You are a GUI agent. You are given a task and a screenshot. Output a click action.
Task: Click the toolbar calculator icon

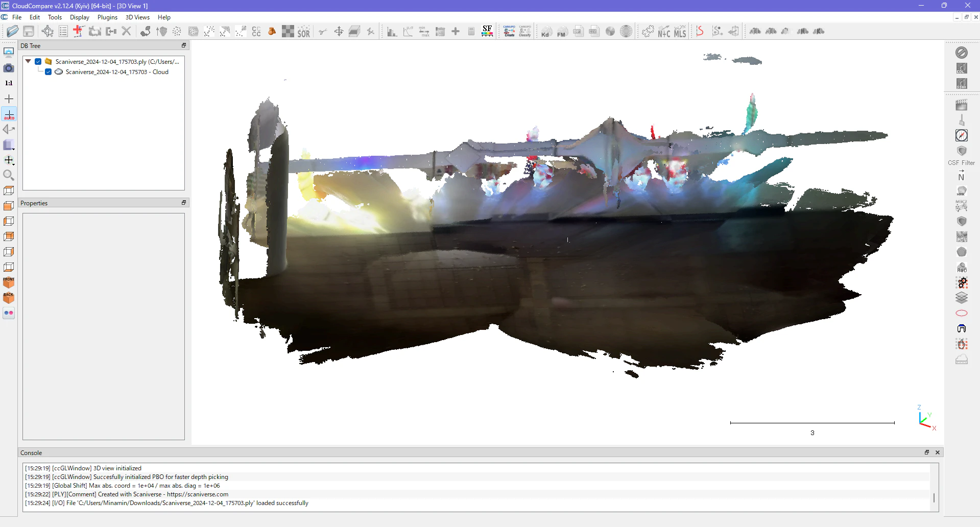tap(471, 32)
